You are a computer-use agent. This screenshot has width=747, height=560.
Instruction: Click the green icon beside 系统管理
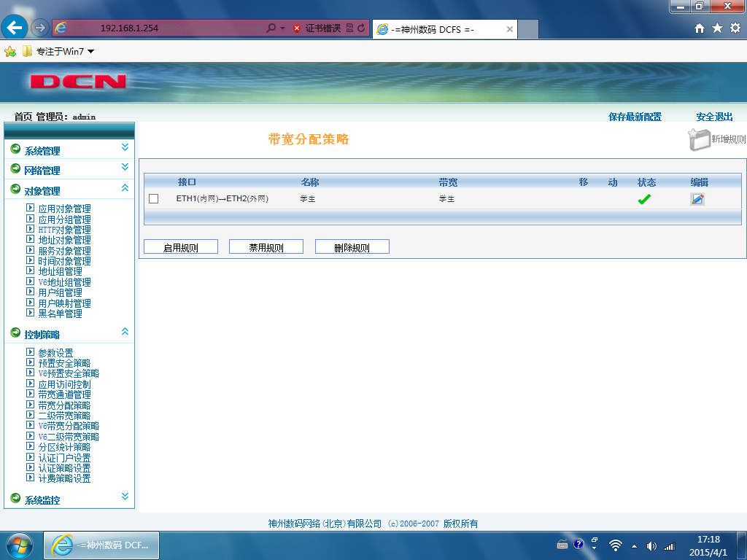coord(15,149)
